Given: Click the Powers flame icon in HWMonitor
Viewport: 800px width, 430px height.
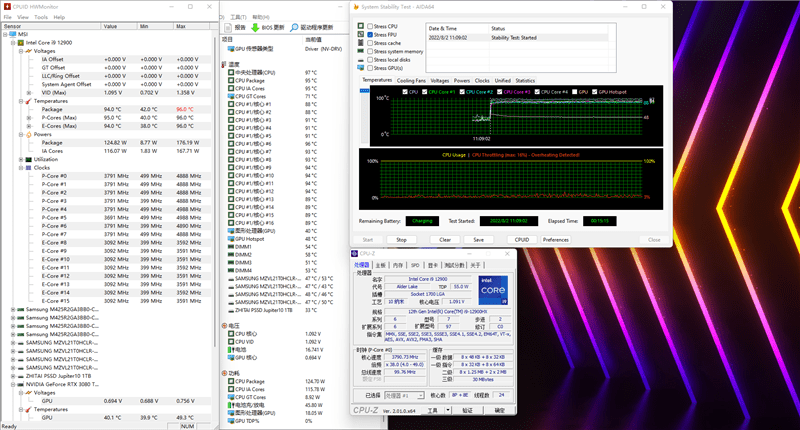Looking at the screenshot, I should pos(29,135).
